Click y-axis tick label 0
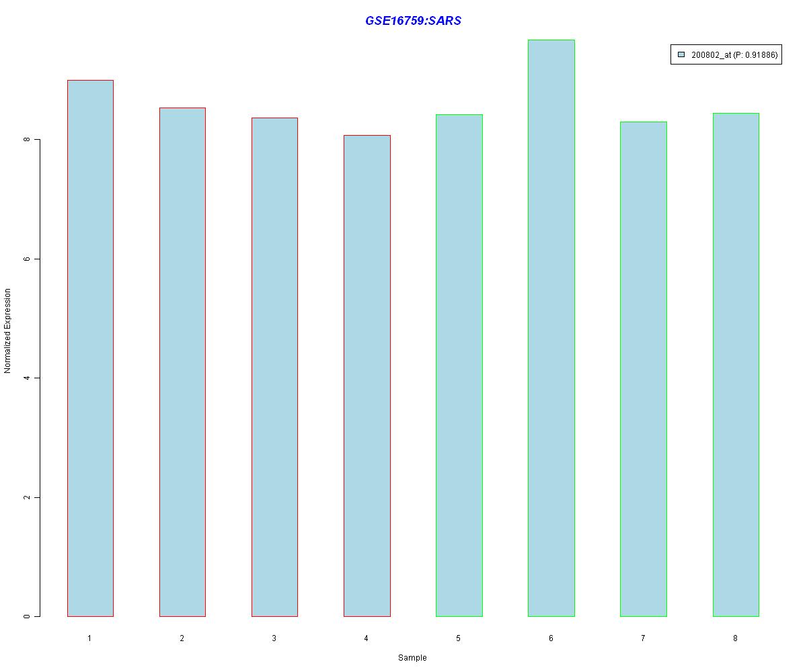The width and height of the screenshot is (807, 672). [x=27, y=616]
